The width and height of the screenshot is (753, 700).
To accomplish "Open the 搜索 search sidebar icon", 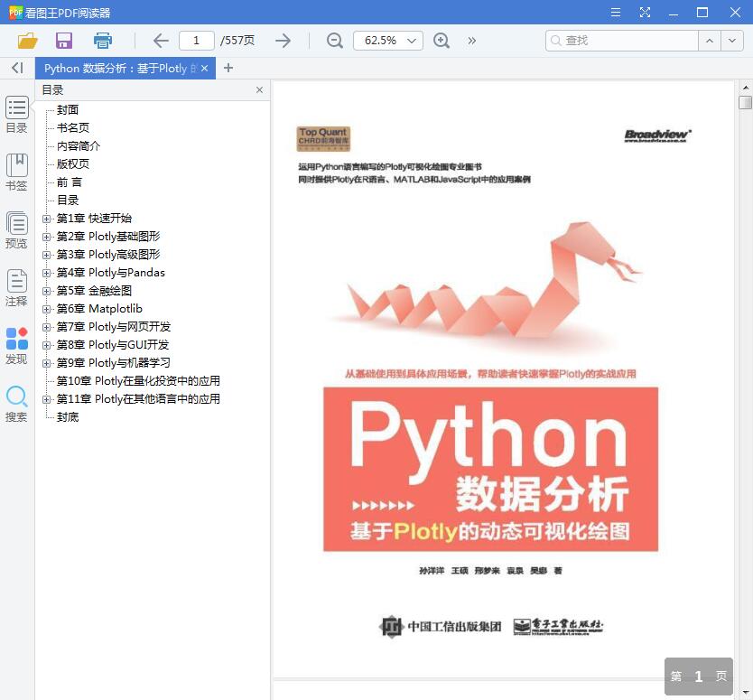I will coord(17,404).
